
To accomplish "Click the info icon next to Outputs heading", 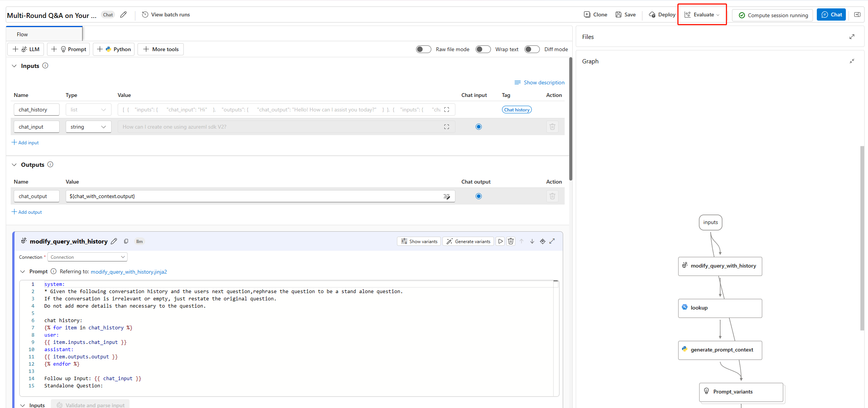I will [50, 164].
